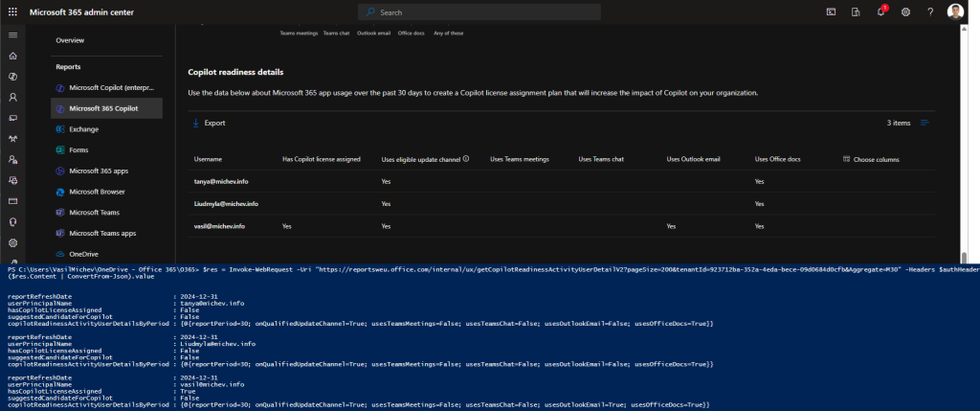Screen dimensions: 980x411
Task: Click the Help question mark icon
Action: [930, 11]
